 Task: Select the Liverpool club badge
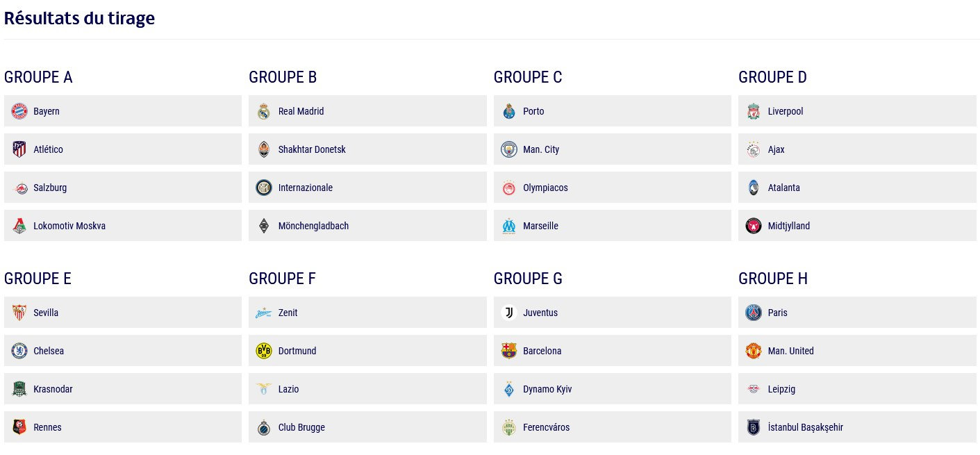click(754, 111)
